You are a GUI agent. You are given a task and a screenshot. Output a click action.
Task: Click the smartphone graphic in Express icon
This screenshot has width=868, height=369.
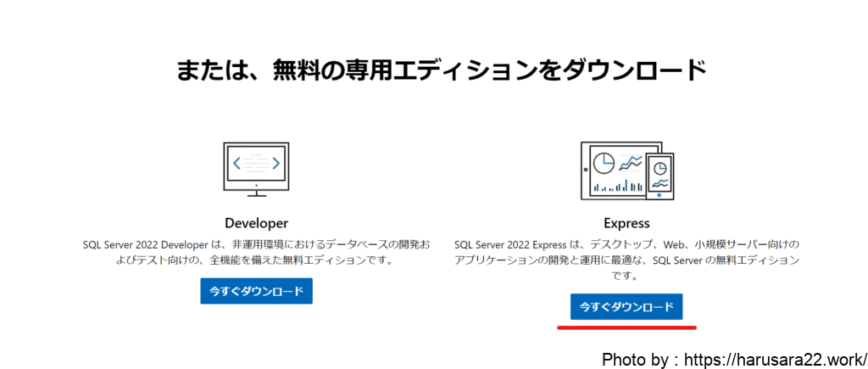pos(659,176)
